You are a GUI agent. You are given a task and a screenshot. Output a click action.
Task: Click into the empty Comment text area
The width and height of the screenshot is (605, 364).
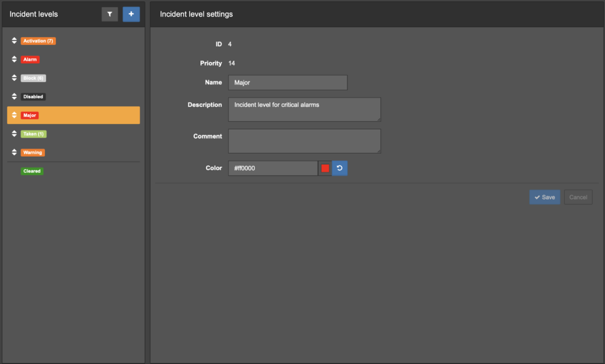point(304,141)
